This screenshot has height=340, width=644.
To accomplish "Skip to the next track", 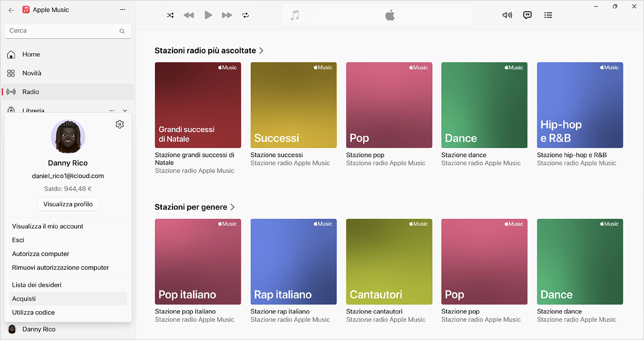I will [227, 15].
